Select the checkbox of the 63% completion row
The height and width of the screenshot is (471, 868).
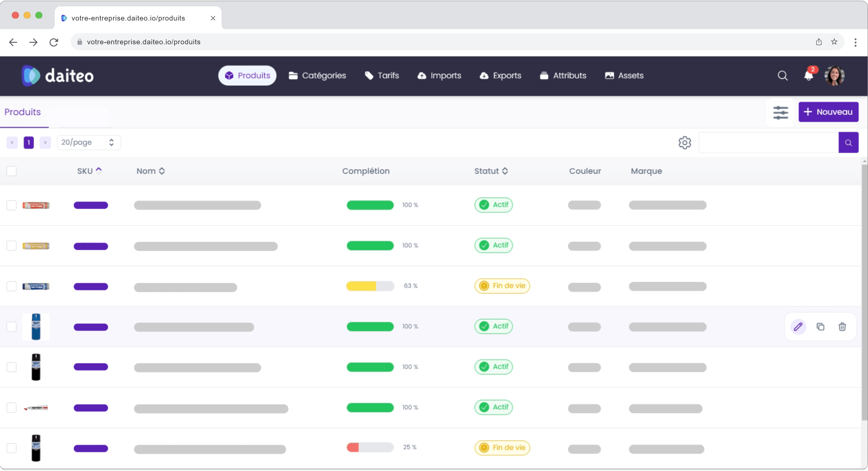click(x=12, y=286)
